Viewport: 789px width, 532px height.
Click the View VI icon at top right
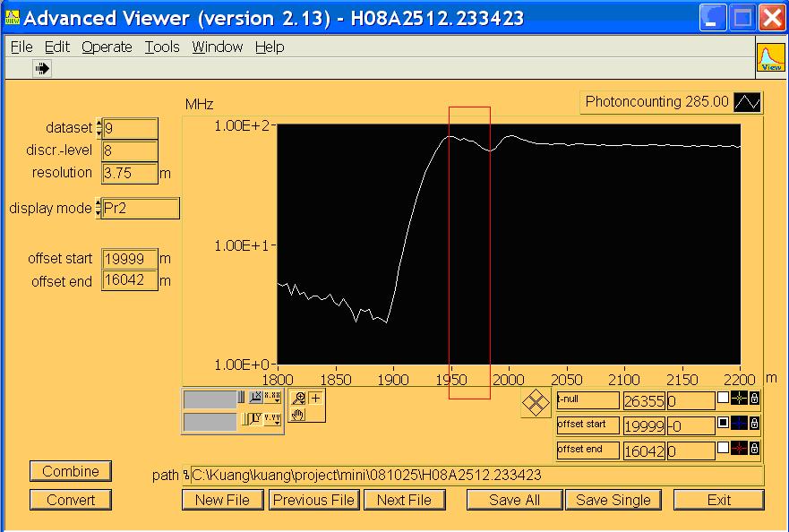771,57
